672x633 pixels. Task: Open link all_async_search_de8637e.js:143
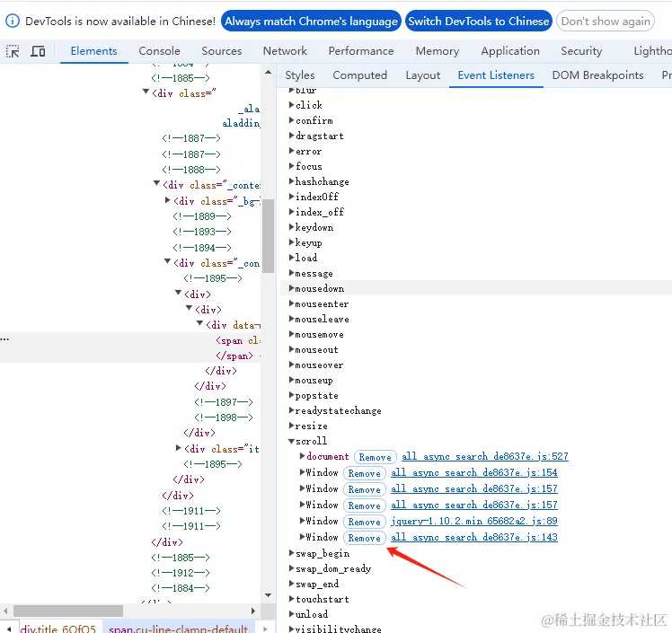474,538
